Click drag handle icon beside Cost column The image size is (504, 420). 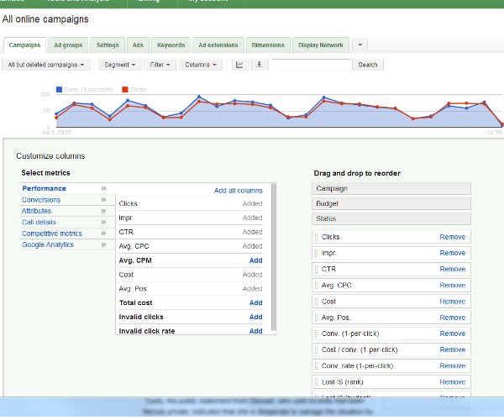(317, 302)
